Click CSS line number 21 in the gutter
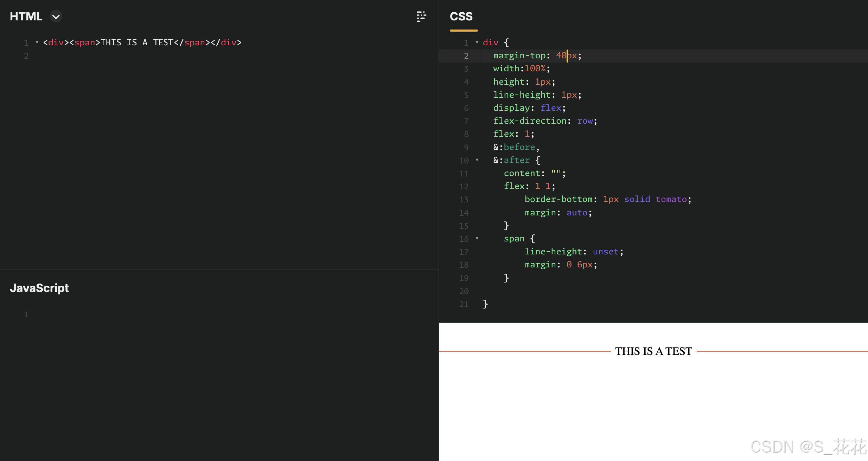868x461 pixels. tap(464, 304)
